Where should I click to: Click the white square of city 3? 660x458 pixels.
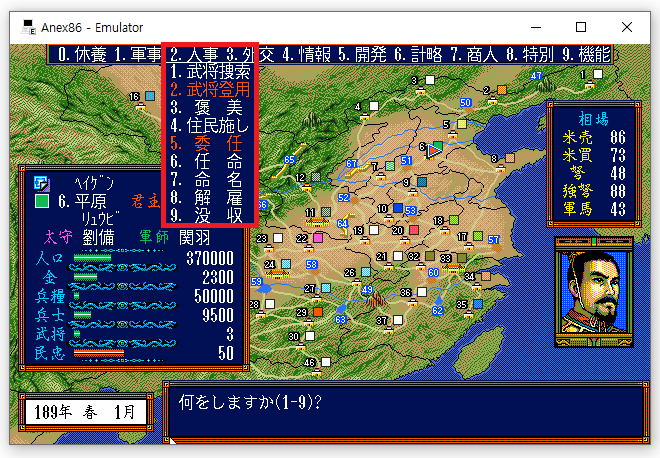click(x=430, y=80)
